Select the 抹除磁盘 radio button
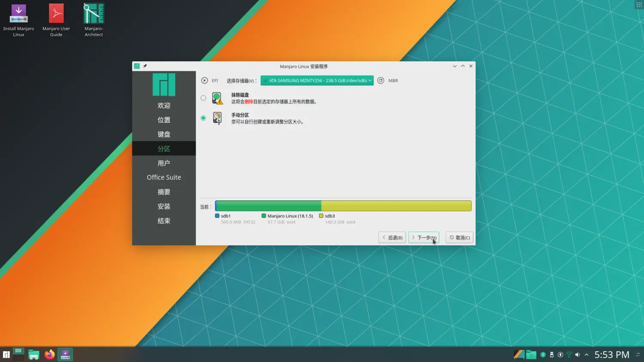Image resolution: width=644 pixels, height=362 pixels. pyautogui.click(x=204, y=98)
